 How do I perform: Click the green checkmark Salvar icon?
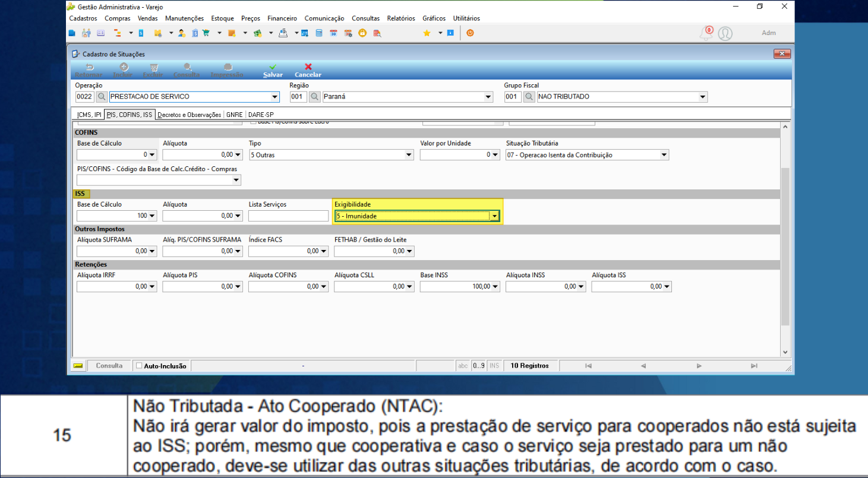point(273,67)
